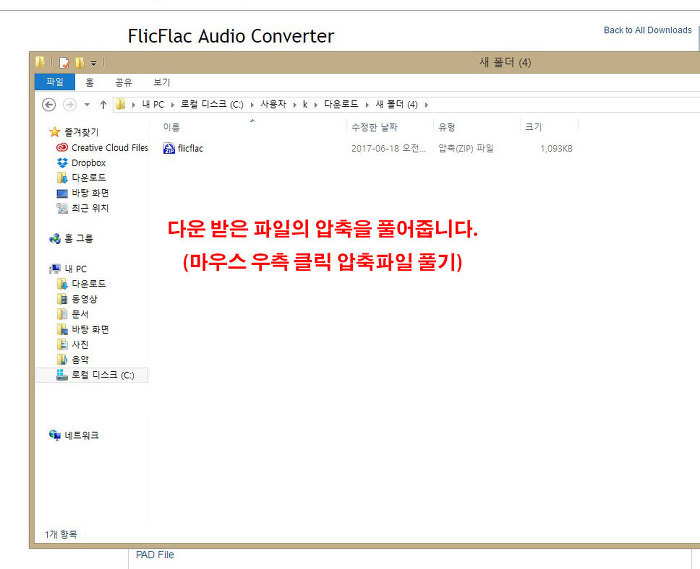Click the flicflac file name
Image resolution: width=700 pixels, height=569 pixels.
click(x=190, y=148)
